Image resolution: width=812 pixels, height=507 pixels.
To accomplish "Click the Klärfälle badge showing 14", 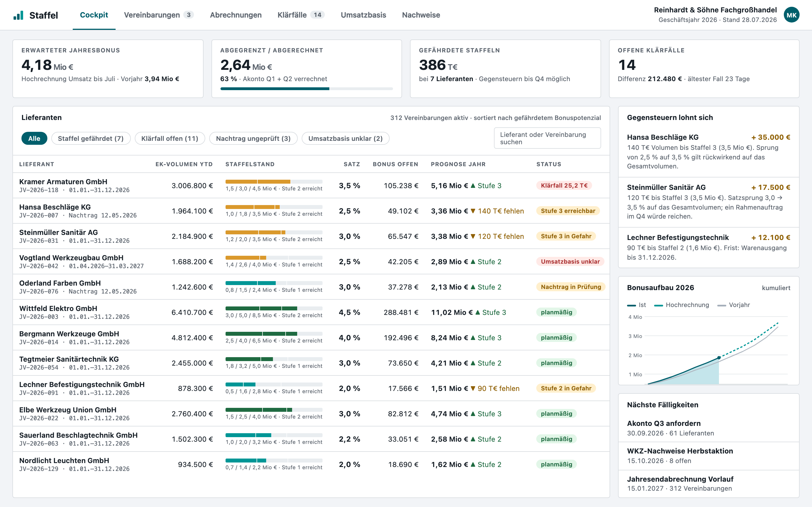I will [317, 15].
